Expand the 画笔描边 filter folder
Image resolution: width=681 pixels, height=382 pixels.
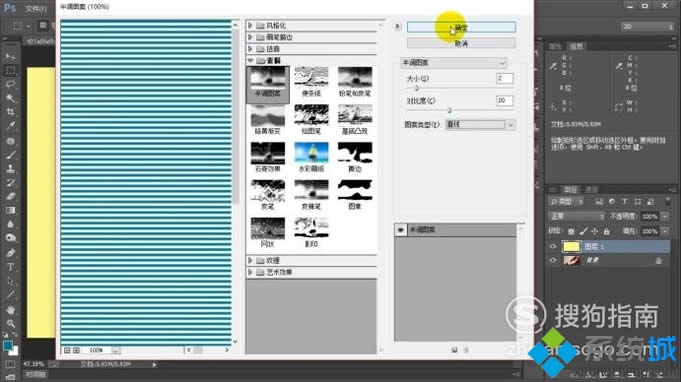251,37
